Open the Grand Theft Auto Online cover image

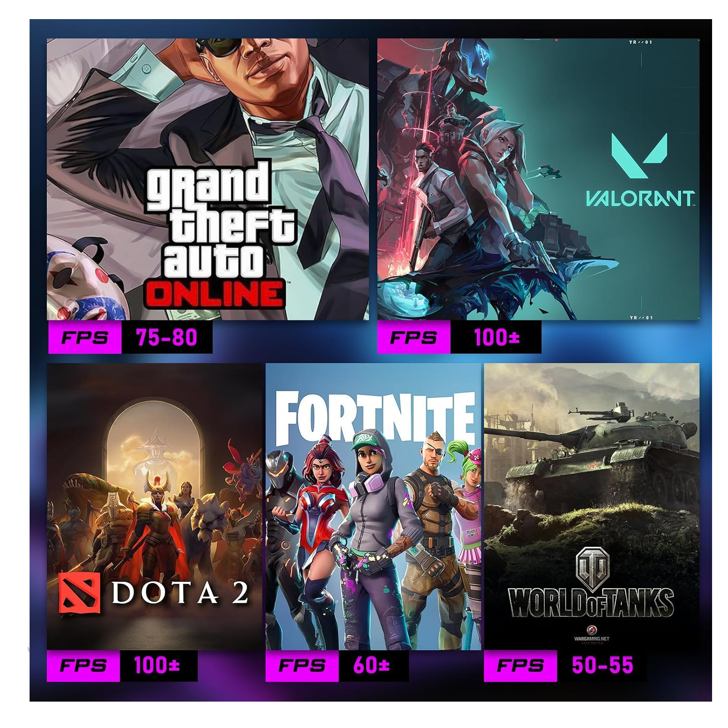(x=208, y=179)
